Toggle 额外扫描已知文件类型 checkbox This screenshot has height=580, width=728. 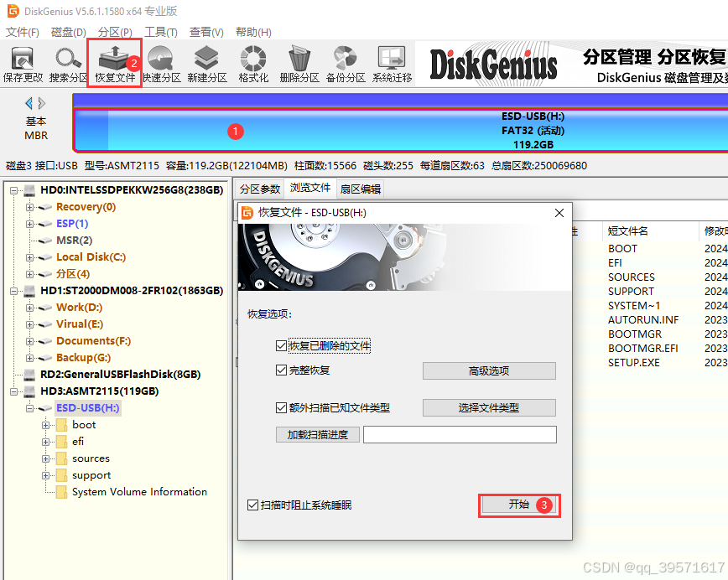tap(281, 407)
